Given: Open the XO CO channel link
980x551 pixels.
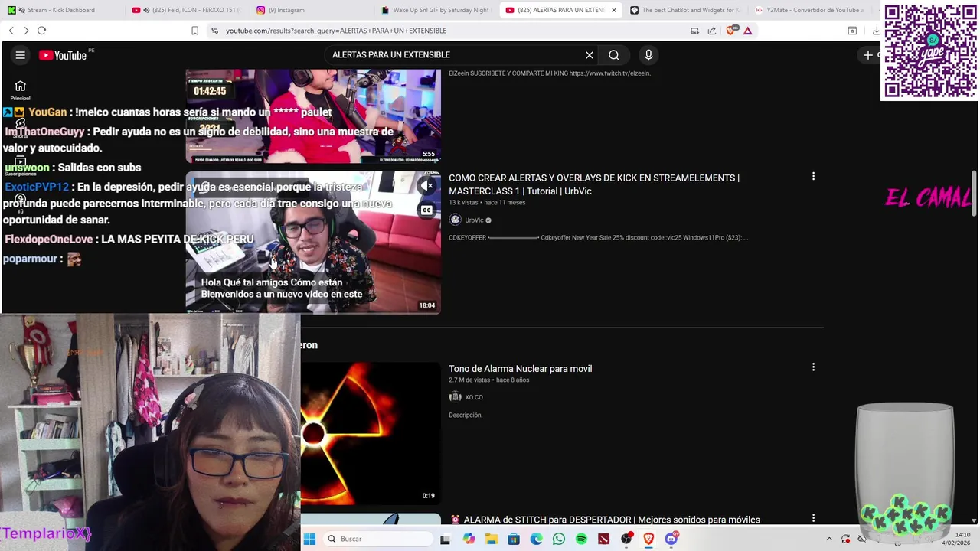Looking at the screenshot, I should [474, 397].
